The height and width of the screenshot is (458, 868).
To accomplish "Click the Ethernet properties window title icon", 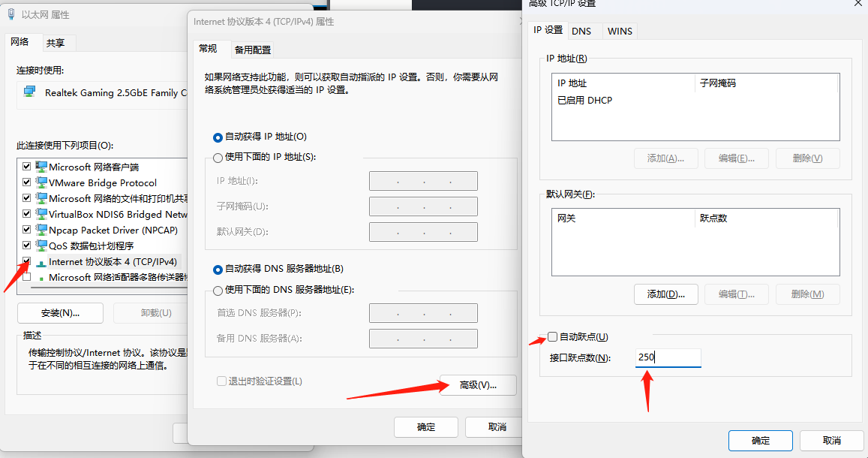I will pyautogui.click(x=11, y=14).
